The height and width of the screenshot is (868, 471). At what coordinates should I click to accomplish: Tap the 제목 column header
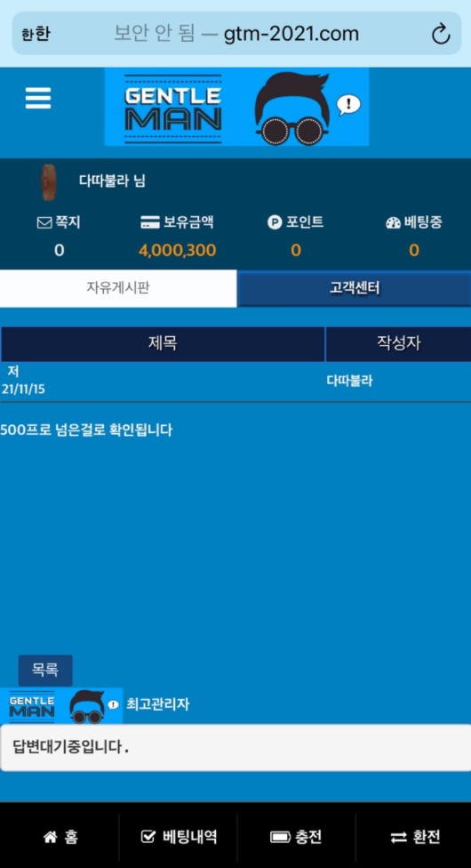[163, 344]
